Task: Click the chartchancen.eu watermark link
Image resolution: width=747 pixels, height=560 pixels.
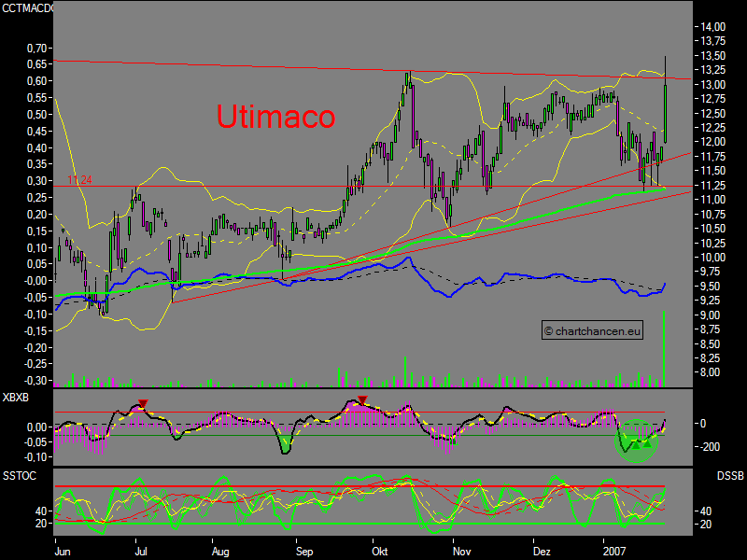Action: [592, 329]
